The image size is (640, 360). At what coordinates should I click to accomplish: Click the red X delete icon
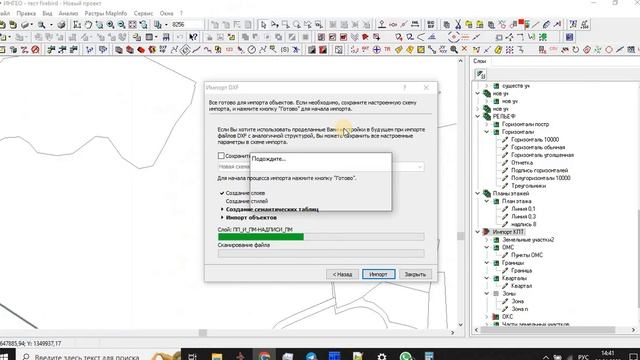click(x=464, y=49)
